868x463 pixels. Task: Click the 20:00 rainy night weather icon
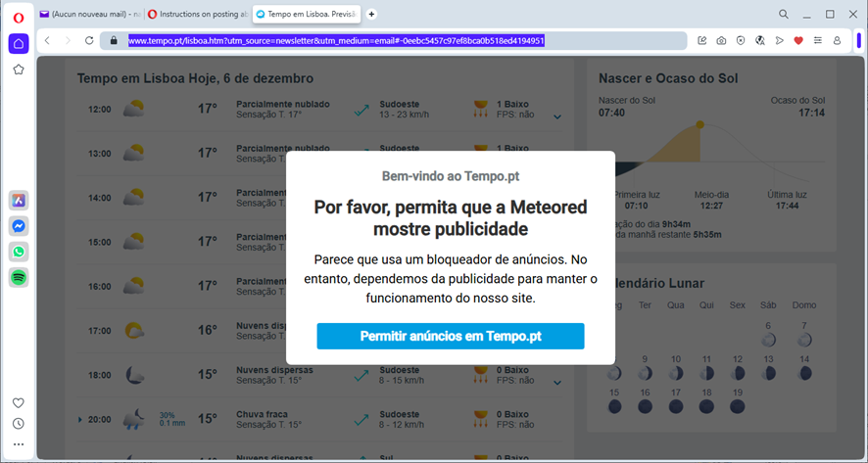point(134,419)
